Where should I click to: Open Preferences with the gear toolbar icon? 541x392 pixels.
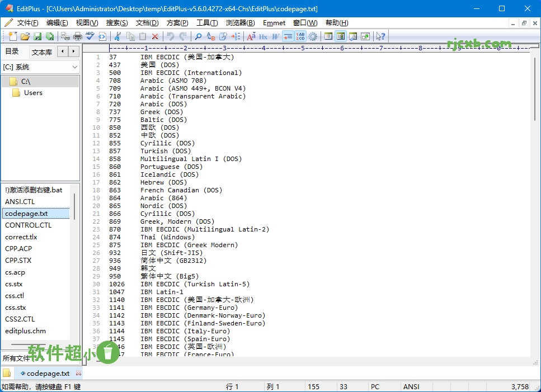coord(313,36)
